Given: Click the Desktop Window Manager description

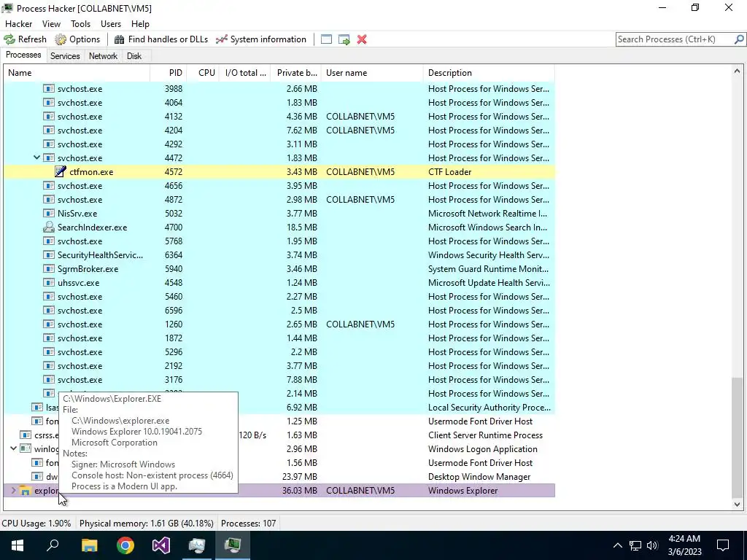Looking at the screenshot, I should click(x=479, y=477).
